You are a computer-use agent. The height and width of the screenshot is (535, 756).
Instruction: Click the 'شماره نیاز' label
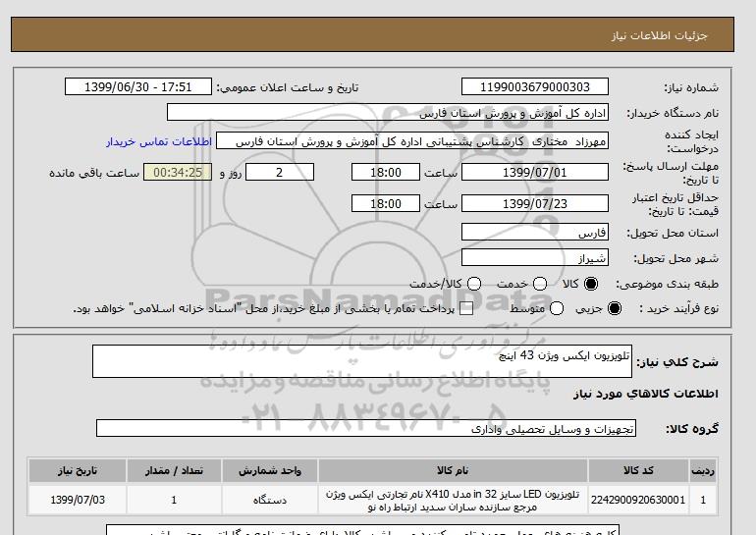[691, 87]
